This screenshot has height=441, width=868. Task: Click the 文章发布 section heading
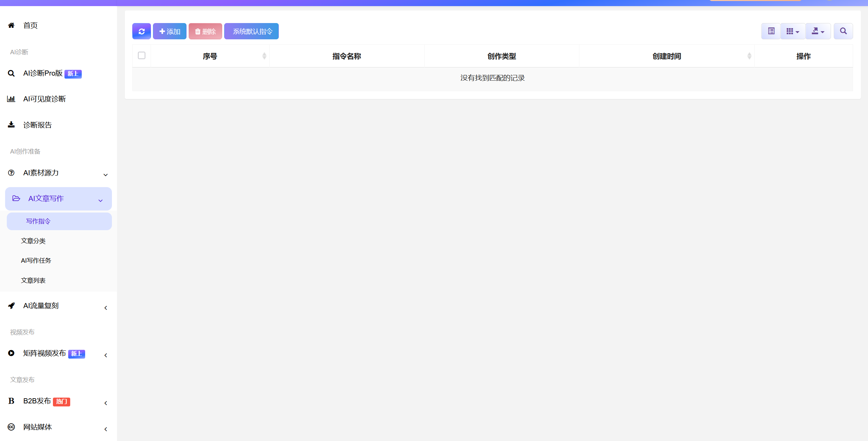[x=22, y=380]
